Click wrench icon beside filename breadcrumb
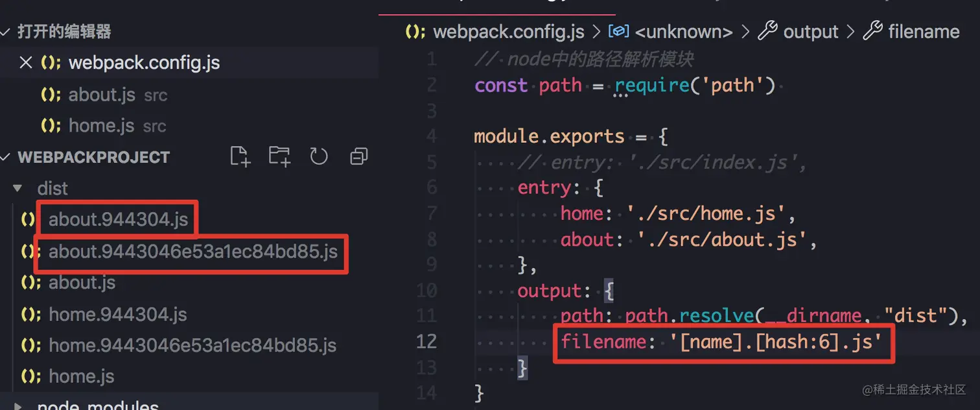 pos(872,30)
